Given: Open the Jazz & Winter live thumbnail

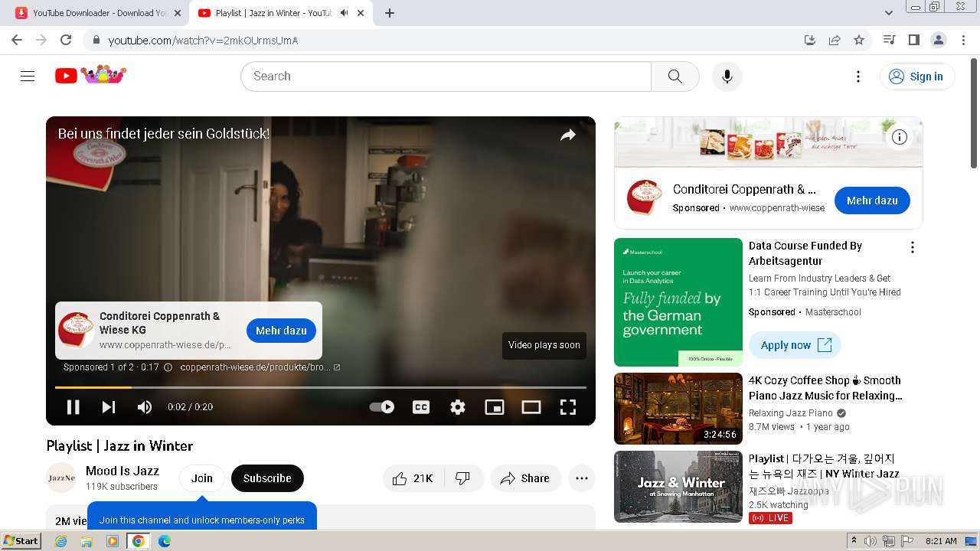Looking at the screenshot, I should tap(678, 487).
